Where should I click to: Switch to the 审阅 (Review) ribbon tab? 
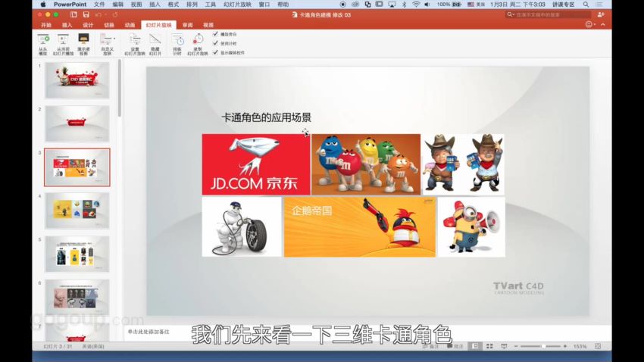[x=187, y=25]
